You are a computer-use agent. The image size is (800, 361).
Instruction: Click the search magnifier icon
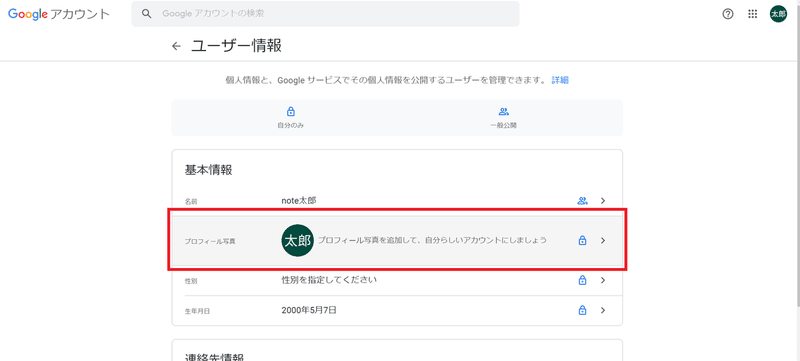click(147, 14)
